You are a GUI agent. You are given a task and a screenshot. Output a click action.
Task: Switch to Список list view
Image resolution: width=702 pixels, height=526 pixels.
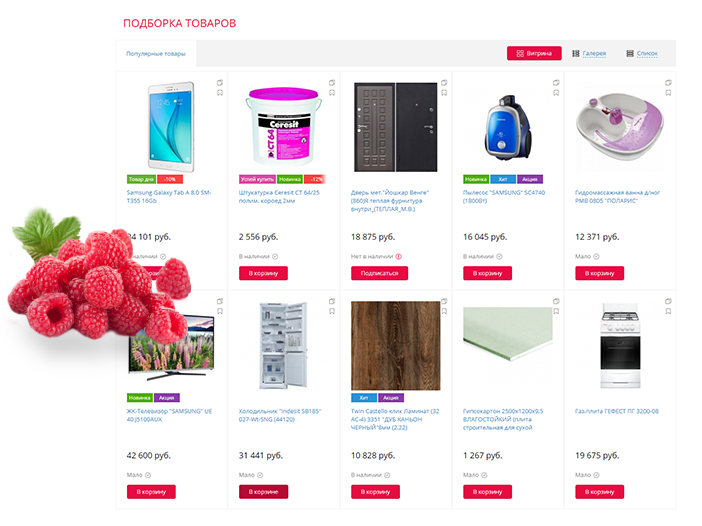[642, 53]
